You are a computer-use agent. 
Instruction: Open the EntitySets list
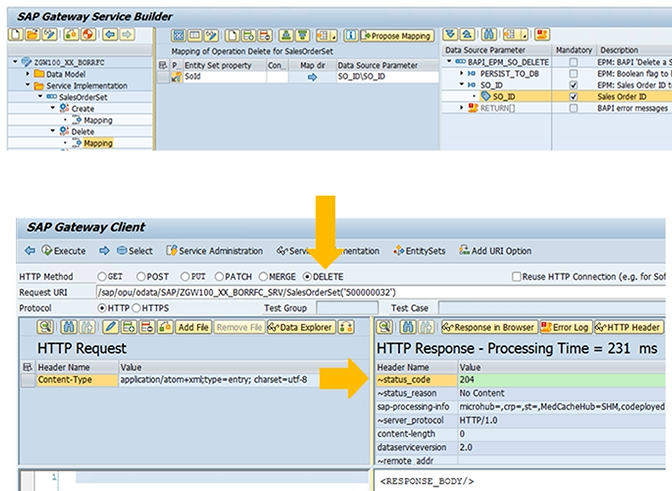[420, 250]
